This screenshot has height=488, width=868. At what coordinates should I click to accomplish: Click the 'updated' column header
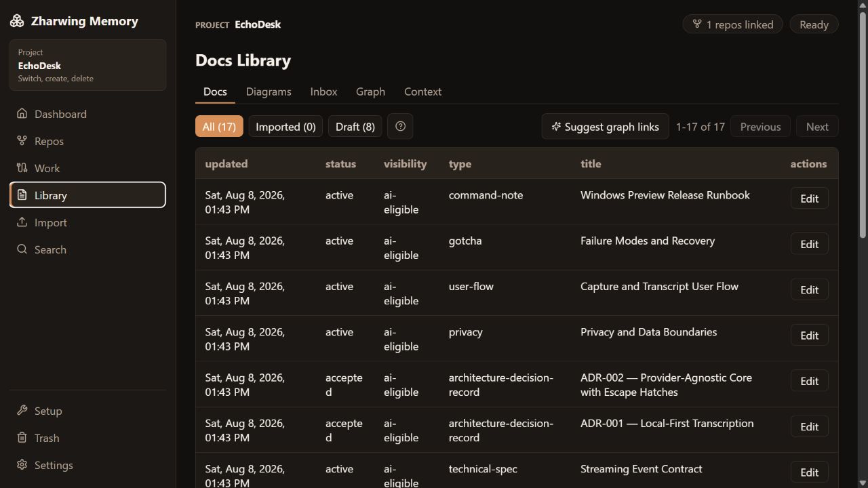[226, 164]
